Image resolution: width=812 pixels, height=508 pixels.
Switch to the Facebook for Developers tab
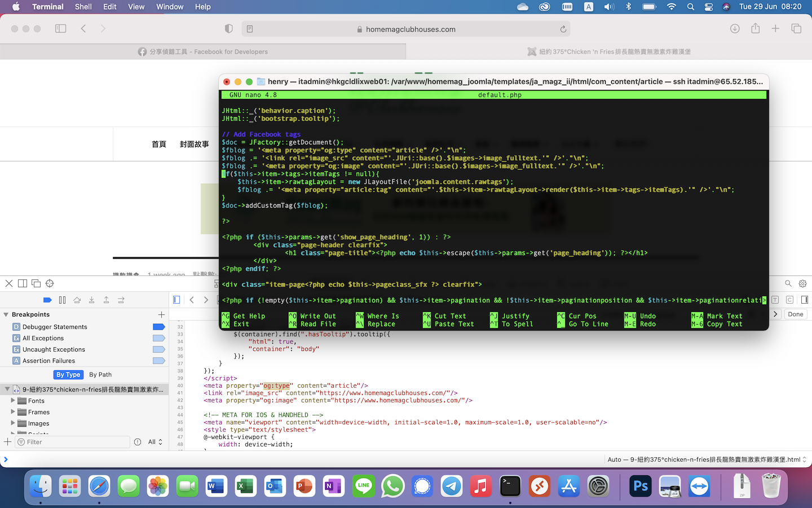(x=203, y=51)
